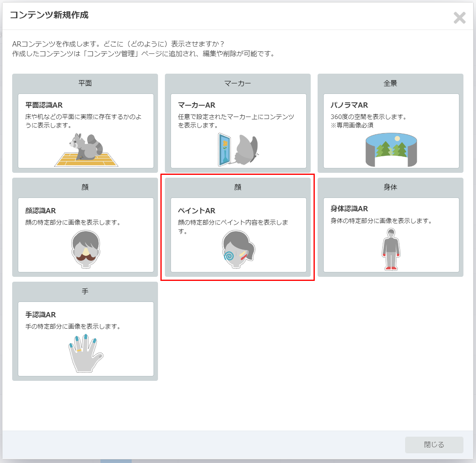476x463 pixels.
Task: Click the mustache face illustration
Action: coord(85,249)
